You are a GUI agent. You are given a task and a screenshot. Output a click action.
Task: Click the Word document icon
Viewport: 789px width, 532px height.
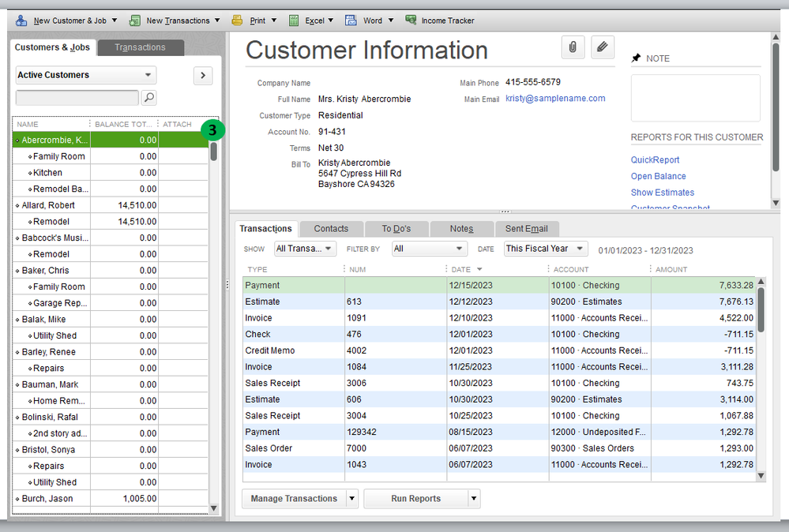pyautogui.click(x=351, y=20)
